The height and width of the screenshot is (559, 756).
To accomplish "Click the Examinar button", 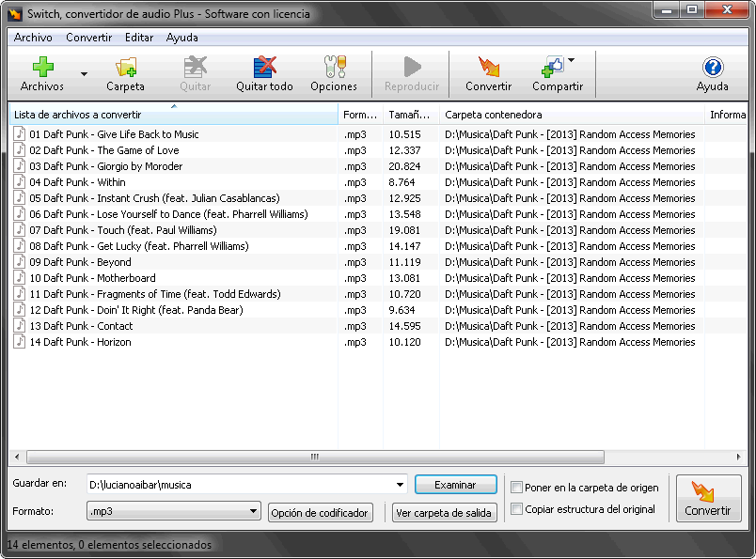I will click(456, 485).
